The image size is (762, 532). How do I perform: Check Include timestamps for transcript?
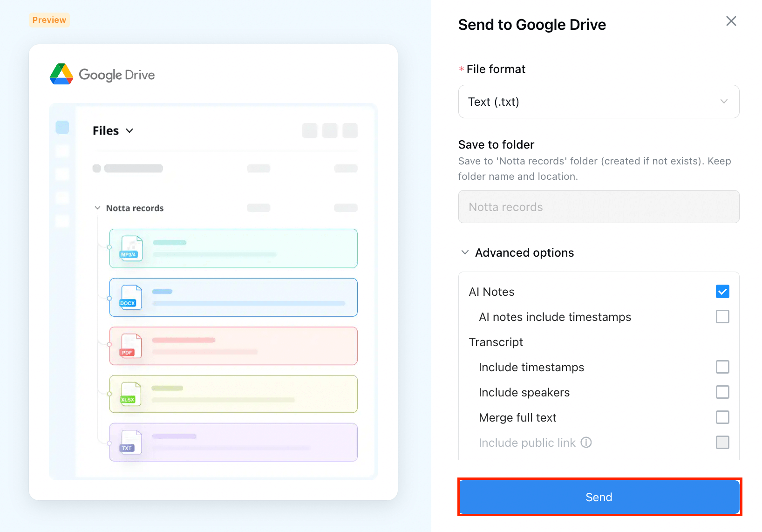(722, 367)
